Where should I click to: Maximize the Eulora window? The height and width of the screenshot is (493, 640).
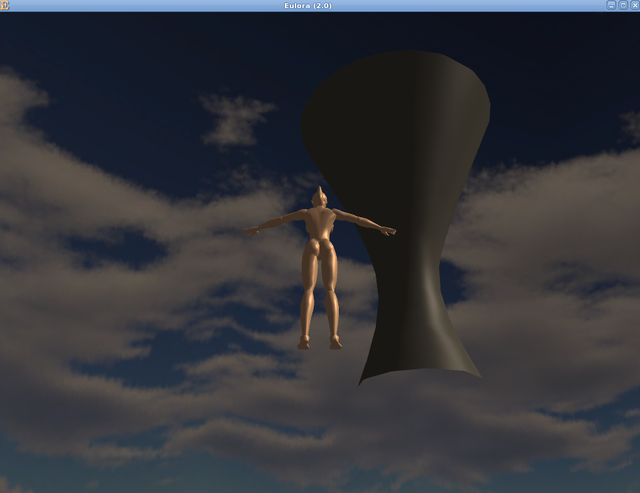pyautogui.click(x=623, y=5)
